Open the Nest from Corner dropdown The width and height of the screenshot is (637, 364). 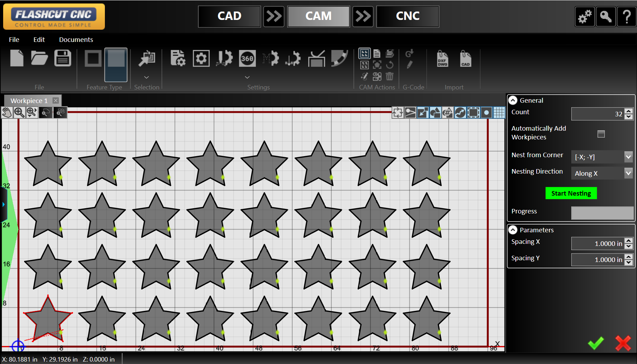tap(628, 157)
